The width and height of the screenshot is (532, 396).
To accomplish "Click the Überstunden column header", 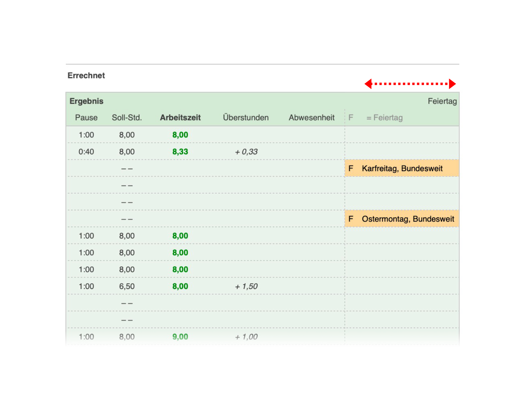I will [246, 118].
